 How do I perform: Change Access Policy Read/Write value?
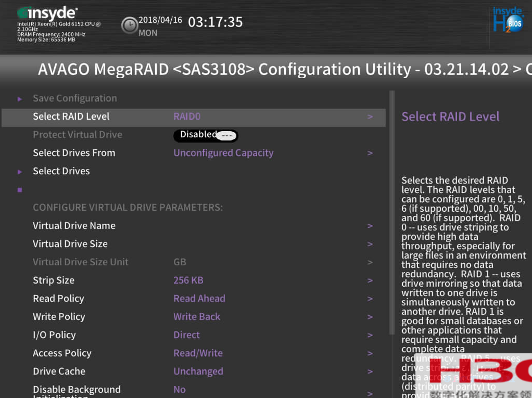click(x=198, y=353)
